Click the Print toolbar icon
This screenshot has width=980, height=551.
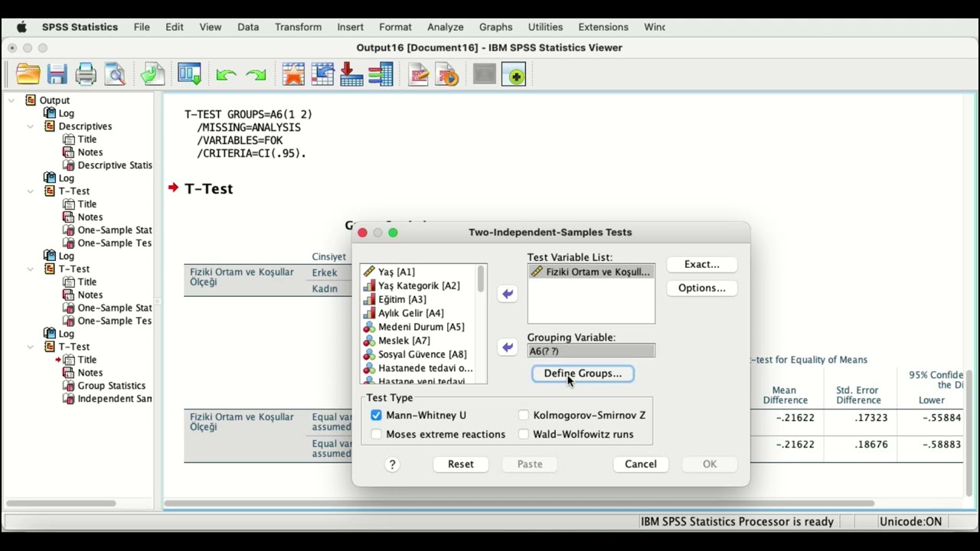86,74
